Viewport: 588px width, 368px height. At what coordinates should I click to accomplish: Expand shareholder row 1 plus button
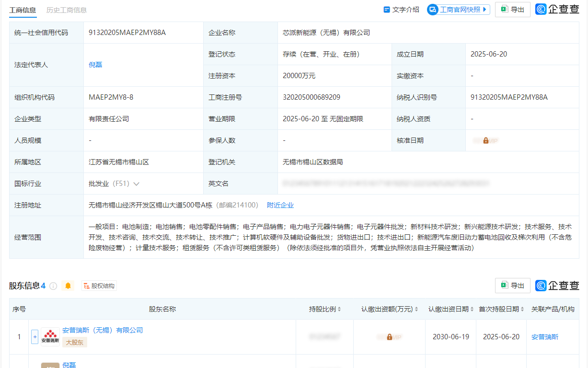[x=35, y=337]
